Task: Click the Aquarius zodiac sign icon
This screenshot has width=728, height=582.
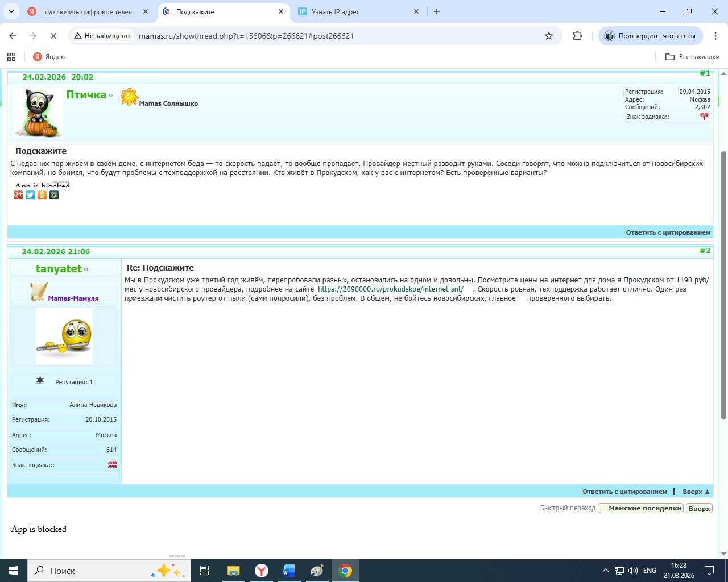Action: point(113,465)
